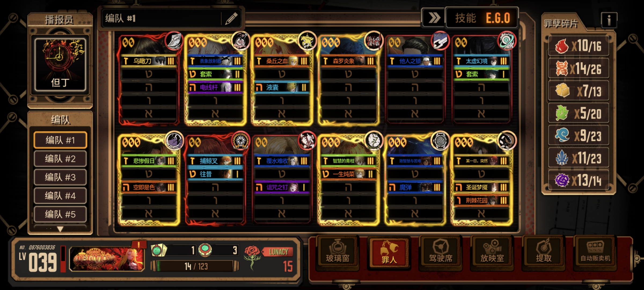The height and width of the screenshot is (290, 644).
Task: Expand team list with down arrow
Action: pos(60,229)
